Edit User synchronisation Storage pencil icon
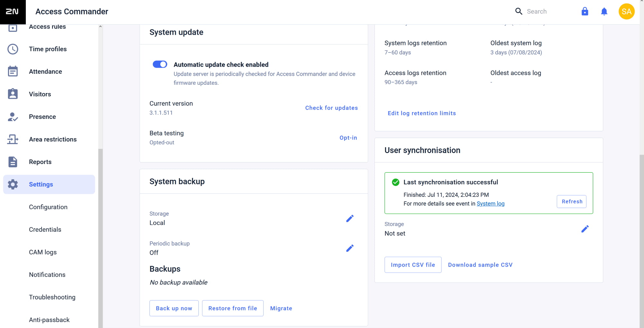 [585, 229]
